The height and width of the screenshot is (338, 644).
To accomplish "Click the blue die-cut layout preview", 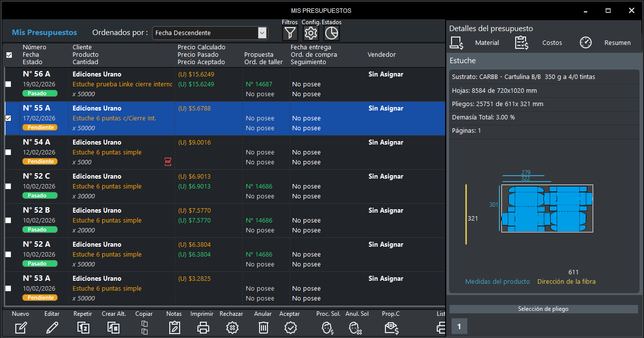I will [x=547, y=208].
